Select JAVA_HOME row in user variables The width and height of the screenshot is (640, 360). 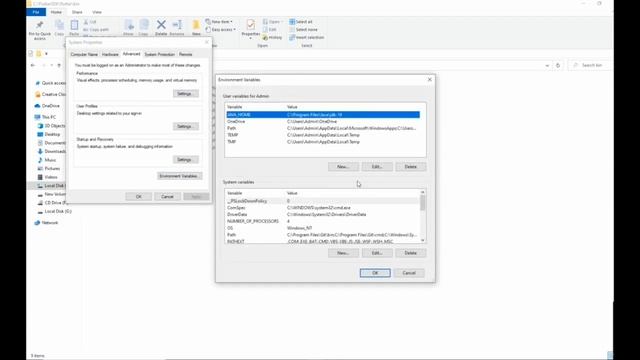[323, 115]
